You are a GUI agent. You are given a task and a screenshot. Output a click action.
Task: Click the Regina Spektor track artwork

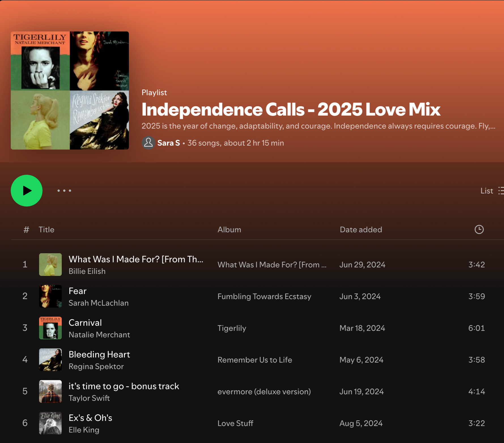[50, 360]
